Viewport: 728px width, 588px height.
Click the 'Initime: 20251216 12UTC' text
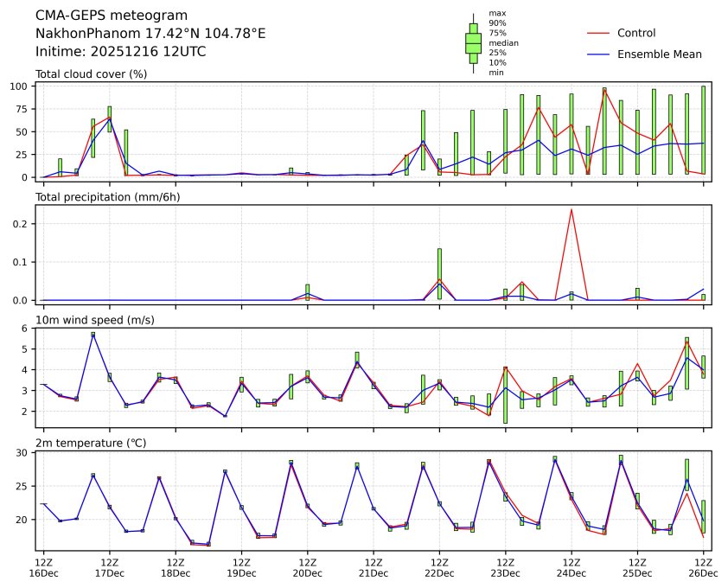120,51
